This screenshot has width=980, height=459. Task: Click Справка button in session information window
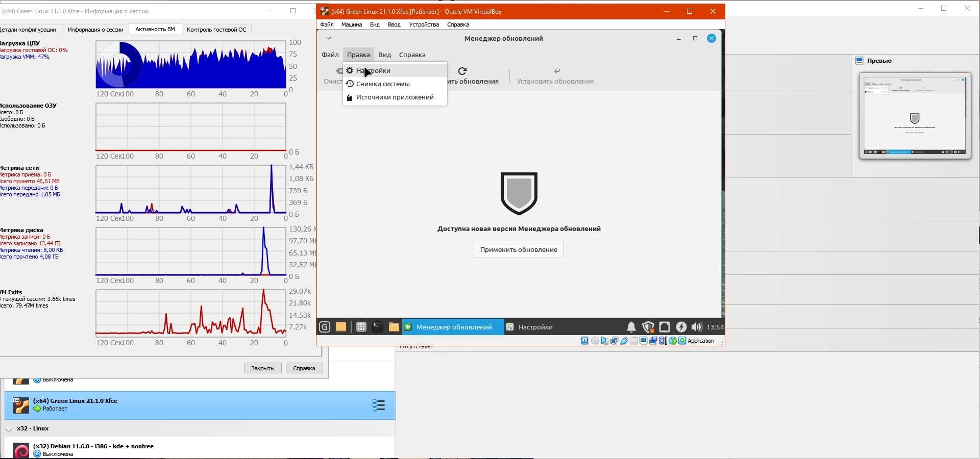click(x=304, y=368)
